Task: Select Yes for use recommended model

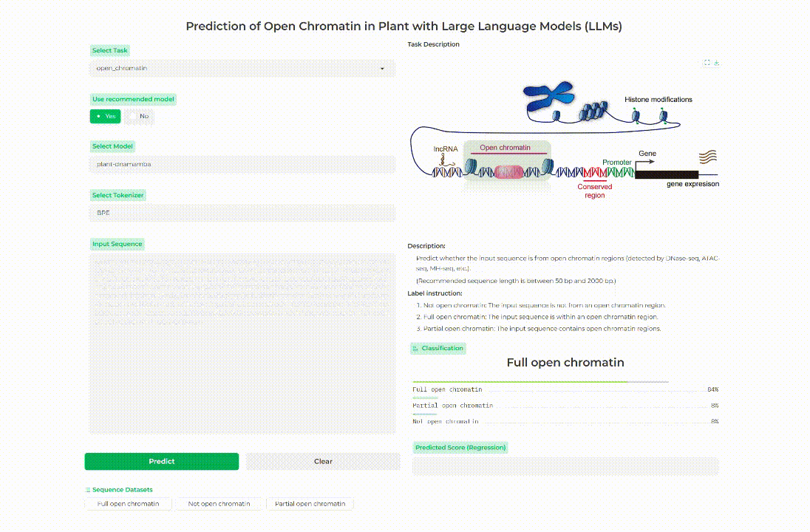Action: click(106, 116)
